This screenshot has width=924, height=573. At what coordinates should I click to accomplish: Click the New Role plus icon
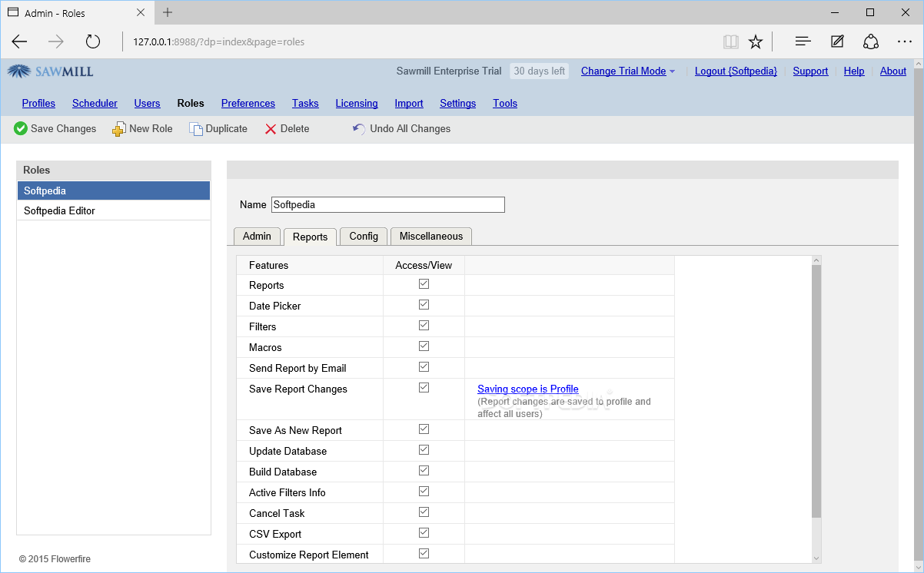pyautogui.click(x=118, y=129)
